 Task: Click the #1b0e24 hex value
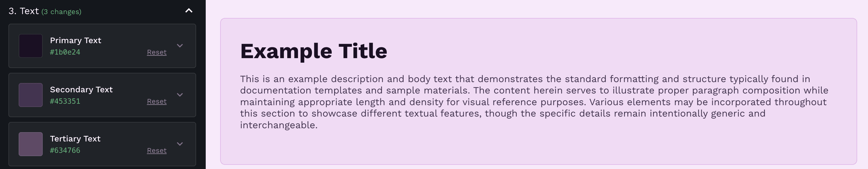pos(65,52)
